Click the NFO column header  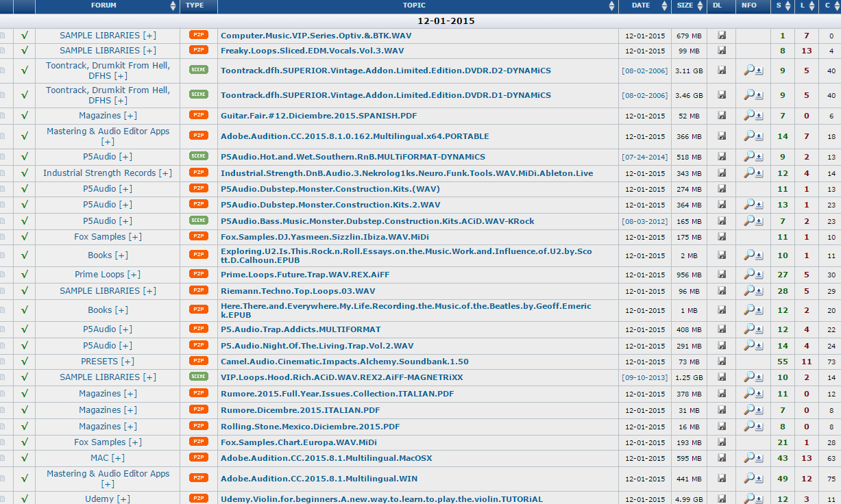click(x=749, y=5)
